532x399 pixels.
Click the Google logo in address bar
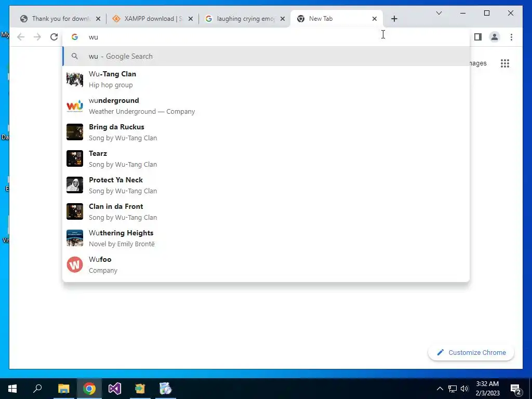(x=75, y=37)
